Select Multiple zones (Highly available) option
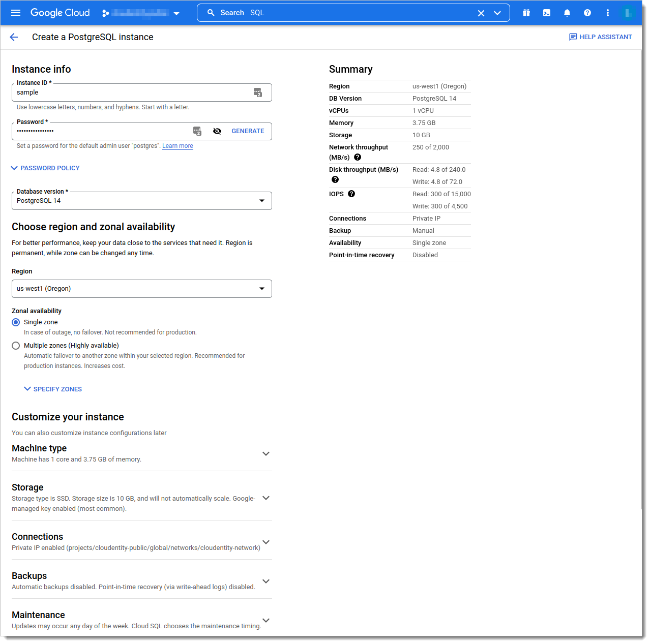 pyautogui.click(x=16, y=346)
